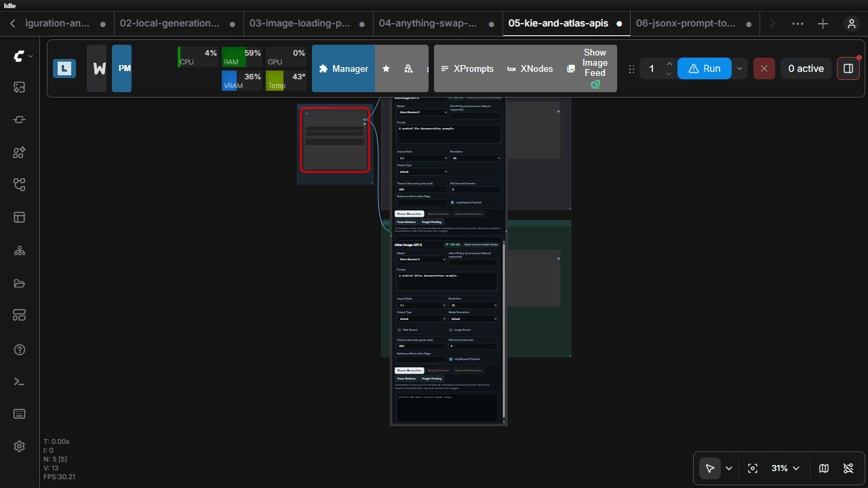Click Queue Generation in Atlas node
This screenshot has width=868, height=488.
click(x=410, y=371)
